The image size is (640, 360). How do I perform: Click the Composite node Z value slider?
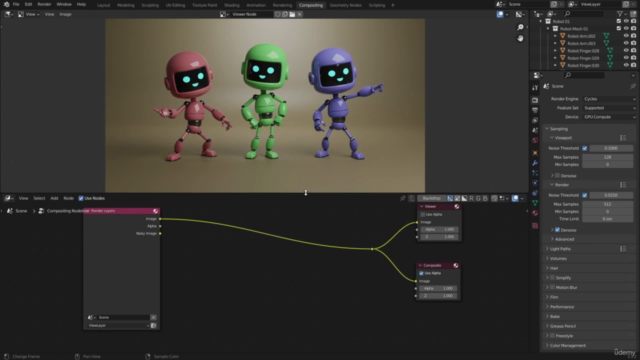coord(438,296)
